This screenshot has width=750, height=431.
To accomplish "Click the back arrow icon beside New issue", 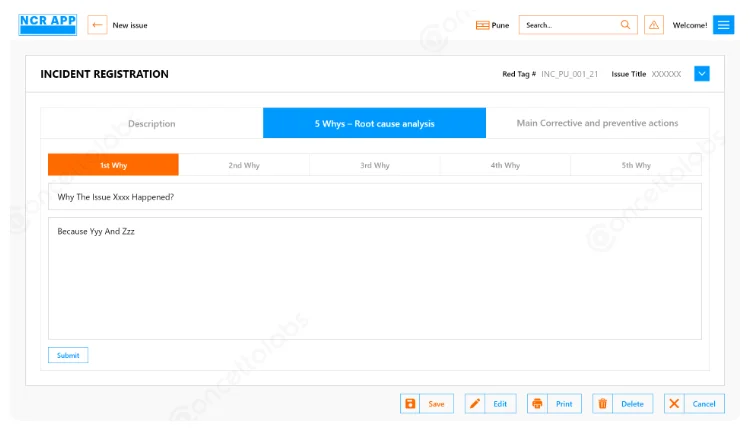I will coord(97,25).
